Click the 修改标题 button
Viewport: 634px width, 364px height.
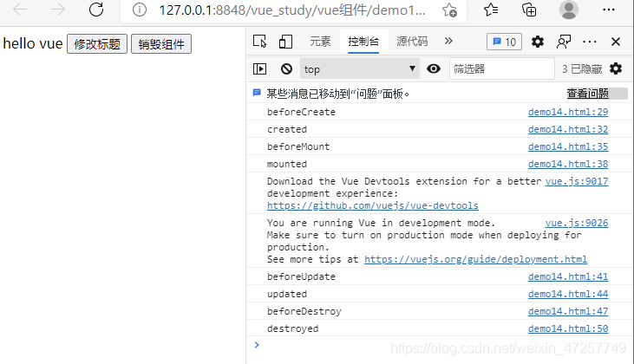click(97, 43)
